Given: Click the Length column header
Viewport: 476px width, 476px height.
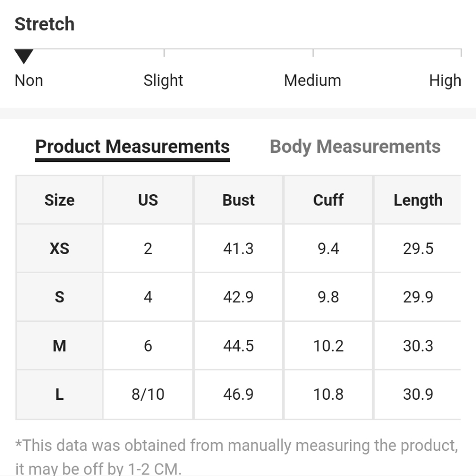Looking at the screenshot, I should (x=418, y=200).
